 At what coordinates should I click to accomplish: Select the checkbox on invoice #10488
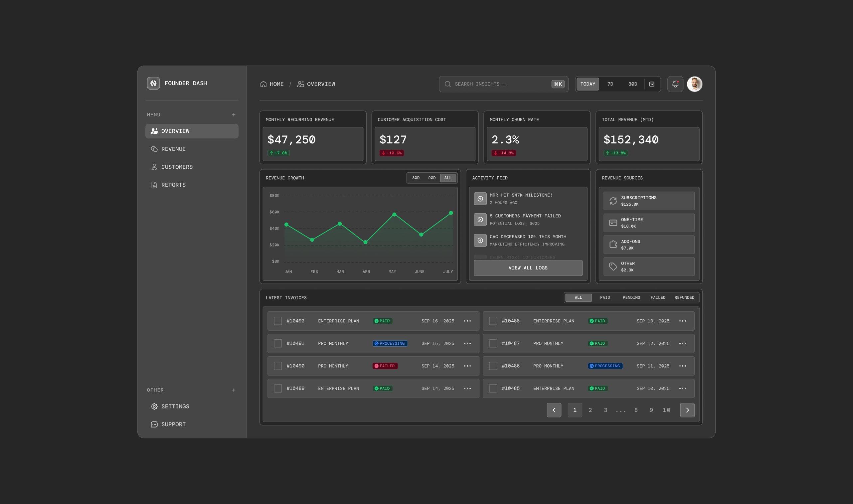pos(493,321)
